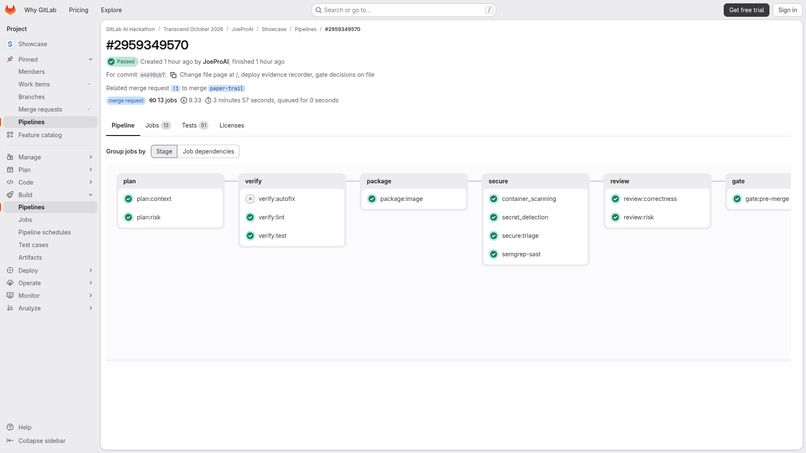Click the search magnifier icon
The width and height of the screenshot is (806, 453).
(x=319, y=10)
